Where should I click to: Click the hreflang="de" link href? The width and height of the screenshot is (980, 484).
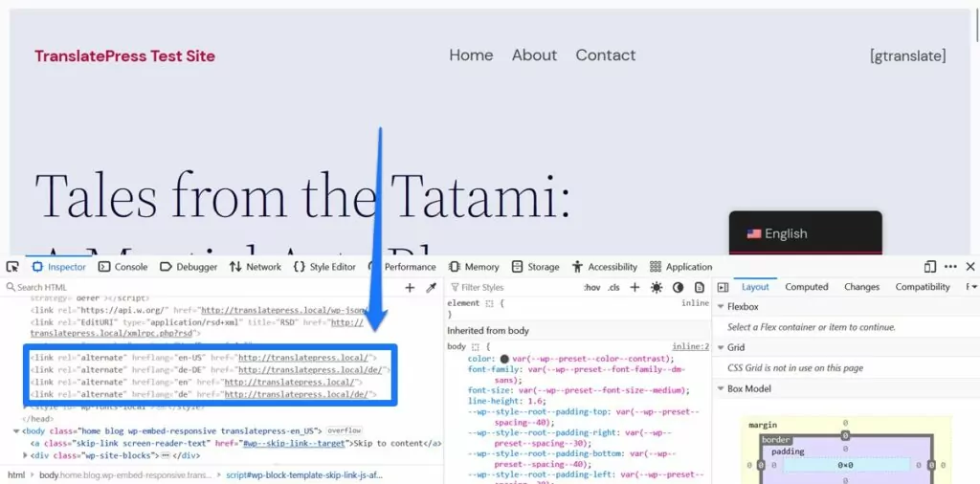297,394
